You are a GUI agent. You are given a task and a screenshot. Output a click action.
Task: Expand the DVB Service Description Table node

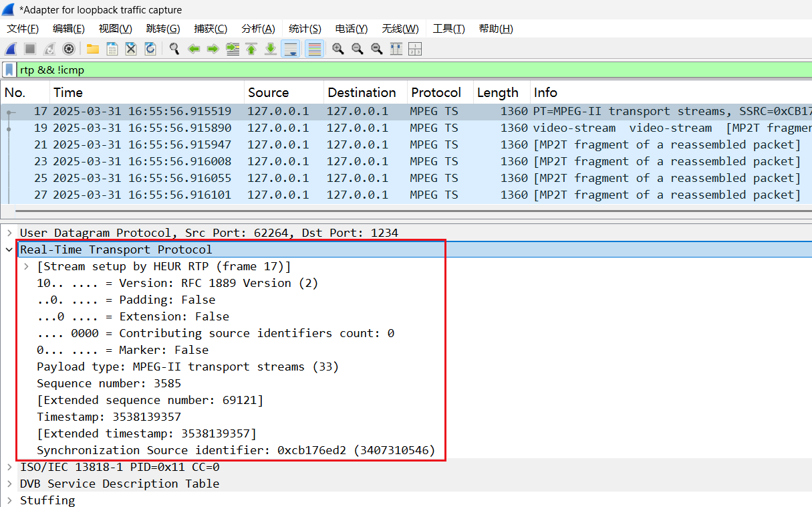point(9,484)
